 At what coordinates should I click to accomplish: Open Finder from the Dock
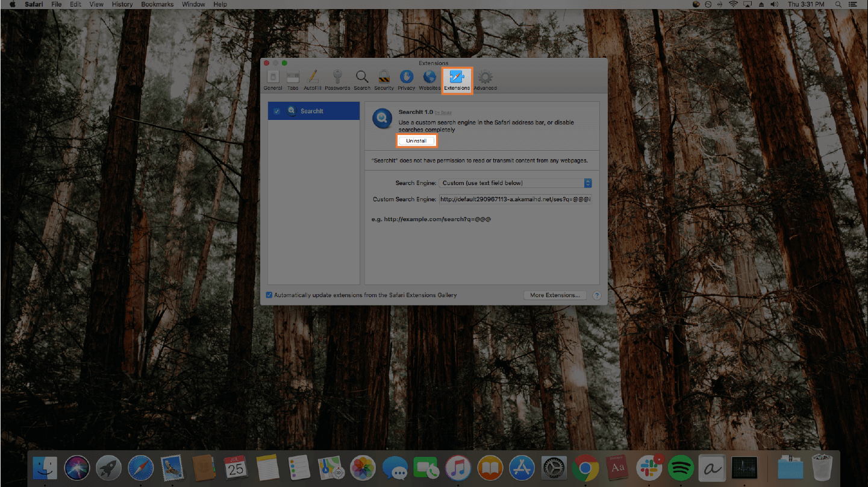tap(44, 468)
